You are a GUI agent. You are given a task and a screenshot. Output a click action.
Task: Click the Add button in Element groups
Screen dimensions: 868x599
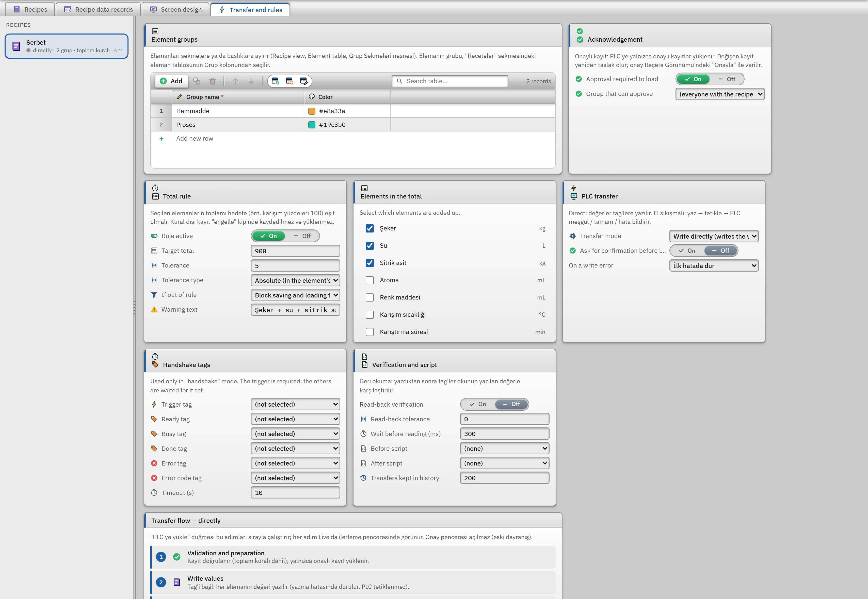[x=171, y=81]
